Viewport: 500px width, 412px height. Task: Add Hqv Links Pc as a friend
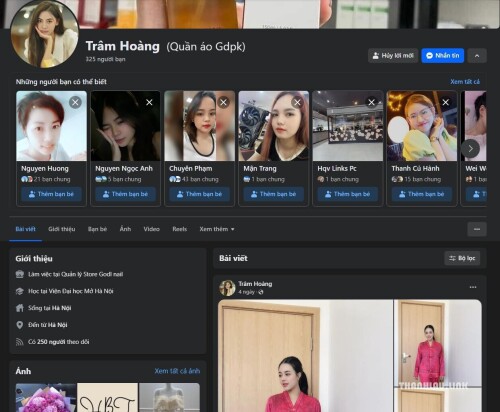coord(348,194)
